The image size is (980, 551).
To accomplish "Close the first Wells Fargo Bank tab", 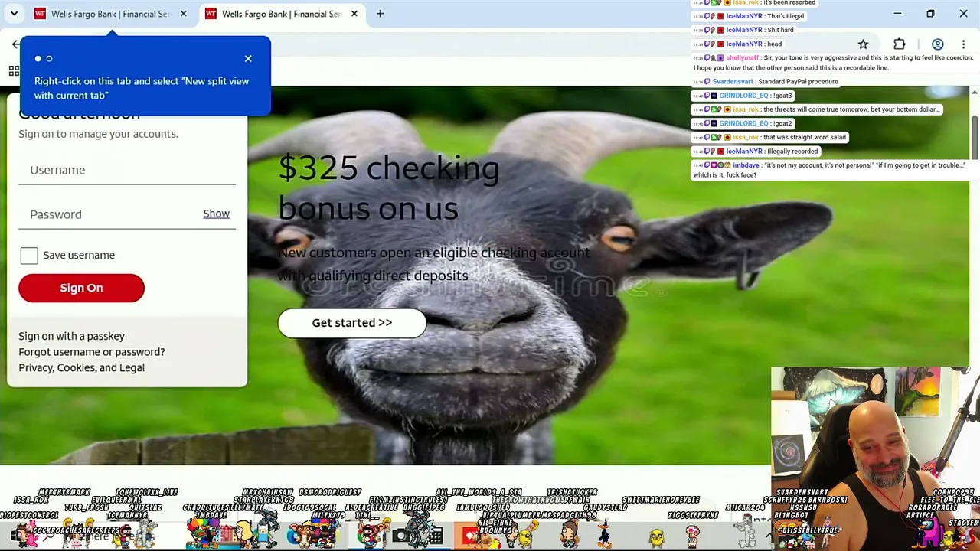I will [x=183, y=14].
